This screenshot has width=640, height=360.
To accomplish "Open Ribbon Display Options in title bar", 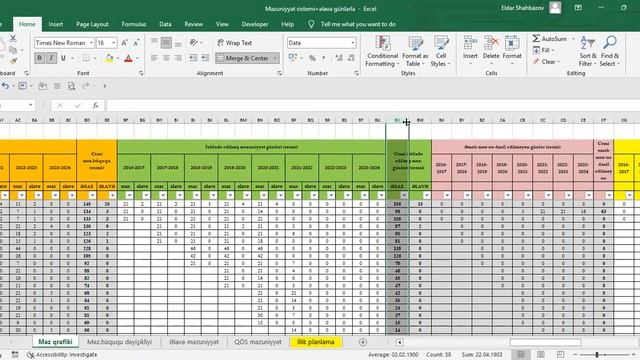I will (x=578, y=8).
